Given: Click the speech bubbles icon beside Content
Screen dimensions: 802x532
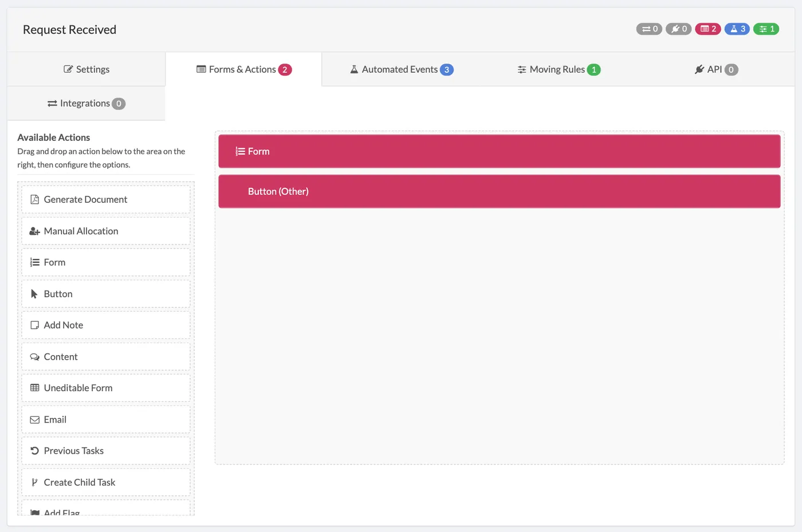Looking at the screenshot, I should 34,357.
